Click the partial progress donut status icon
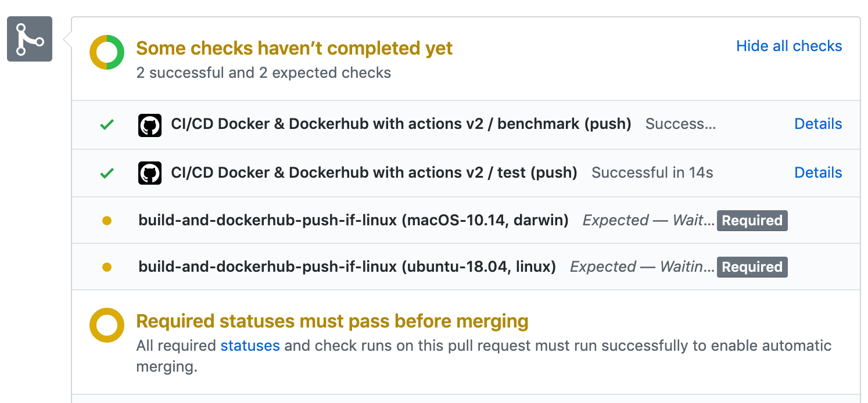 [x=107, y=52]
